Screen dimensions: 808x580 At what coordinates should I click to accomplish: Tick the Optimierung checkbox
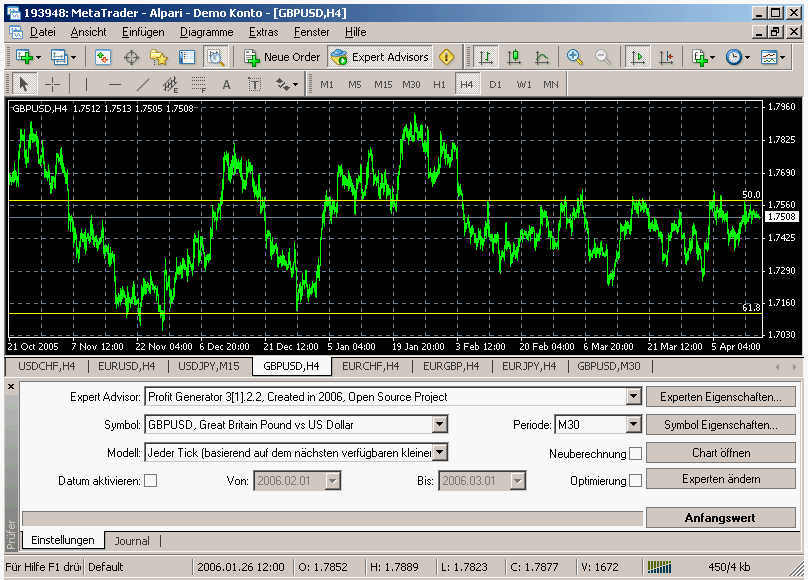pos(635,481)
